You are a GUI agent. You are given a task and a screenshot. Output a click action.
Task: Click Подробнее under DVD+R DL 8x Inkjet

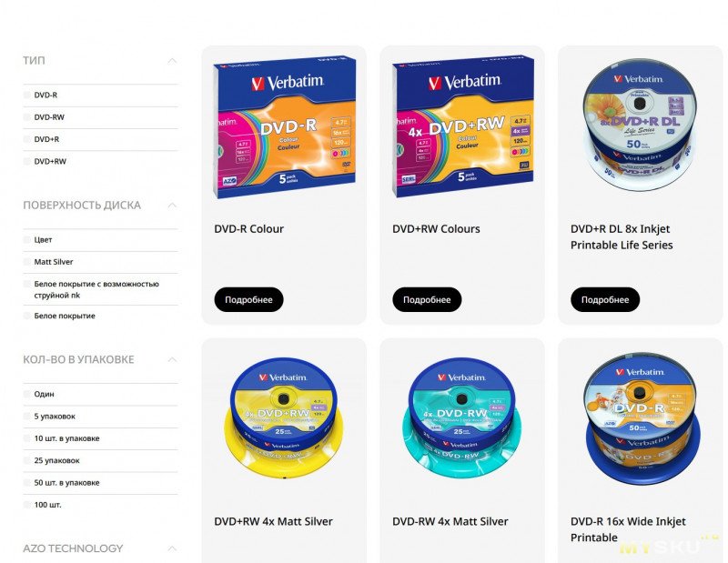coord(605,300)
